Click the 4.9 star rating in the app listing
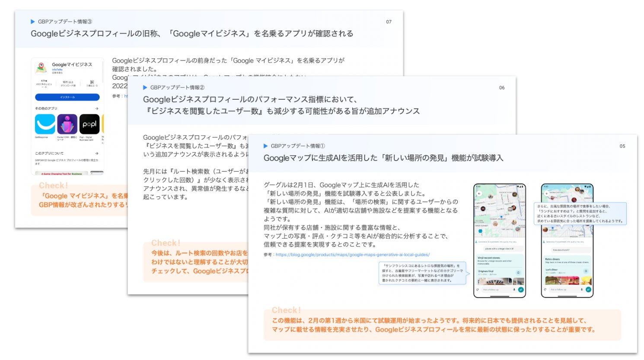Viewport: 644px width, 360px height. [44, 81]
